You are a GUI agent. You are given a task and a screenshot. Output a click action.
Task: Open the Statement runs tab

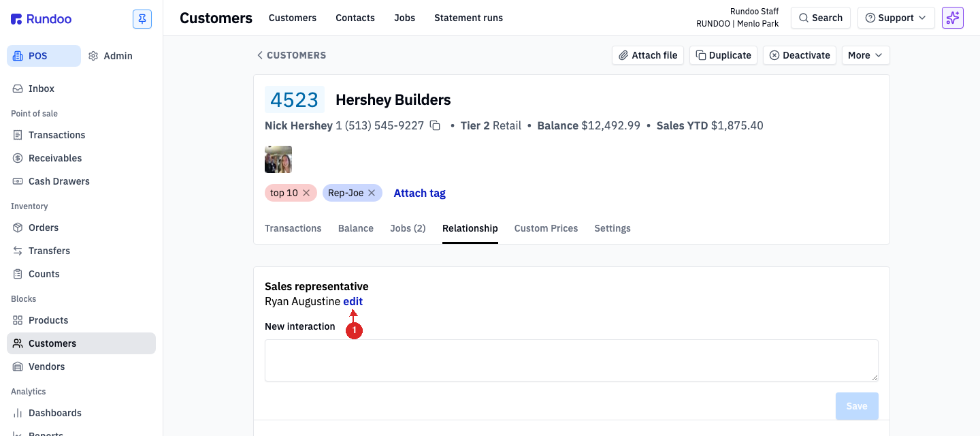click(x=469, y=18)
